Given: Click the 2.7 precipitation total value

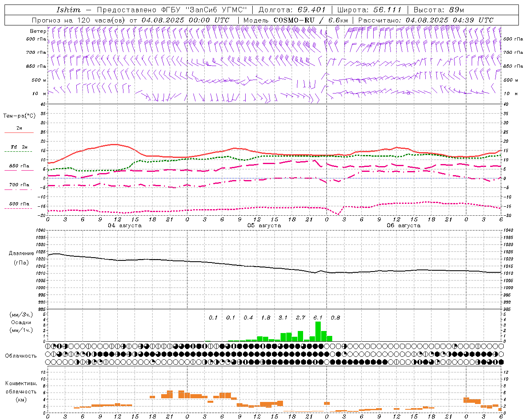Looking at the screenshot, I should 301,318.
